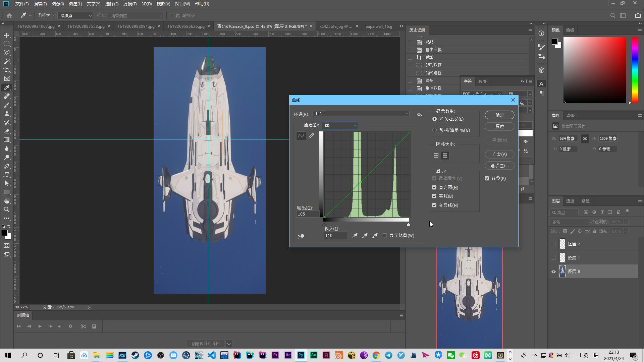Select the Hand tool
The width and height of the screenshot is (644, 362).
point(7,201)
